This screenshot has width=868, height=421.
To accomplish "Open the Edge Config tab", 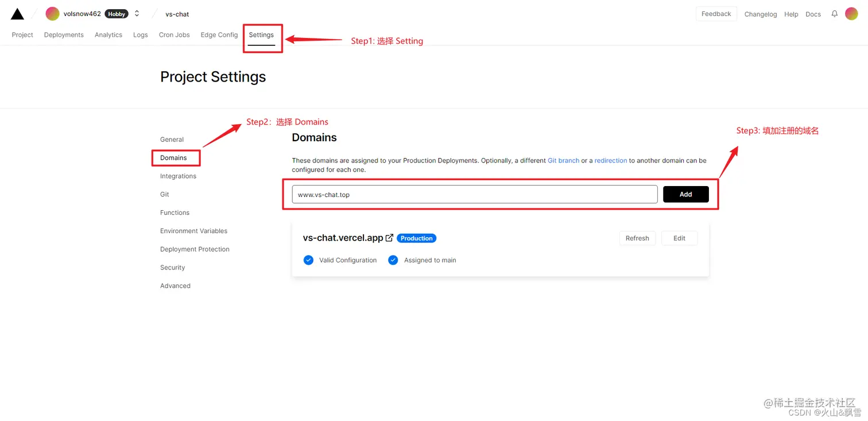I will (x=219, y=35).
